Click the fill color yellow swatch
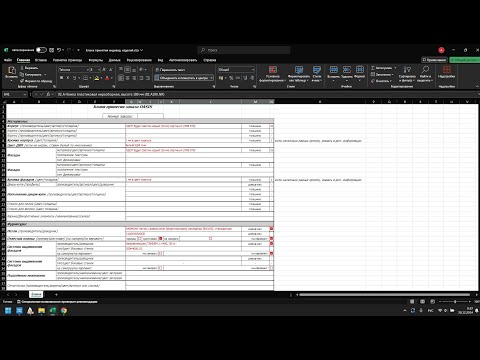 click(96, 78)
